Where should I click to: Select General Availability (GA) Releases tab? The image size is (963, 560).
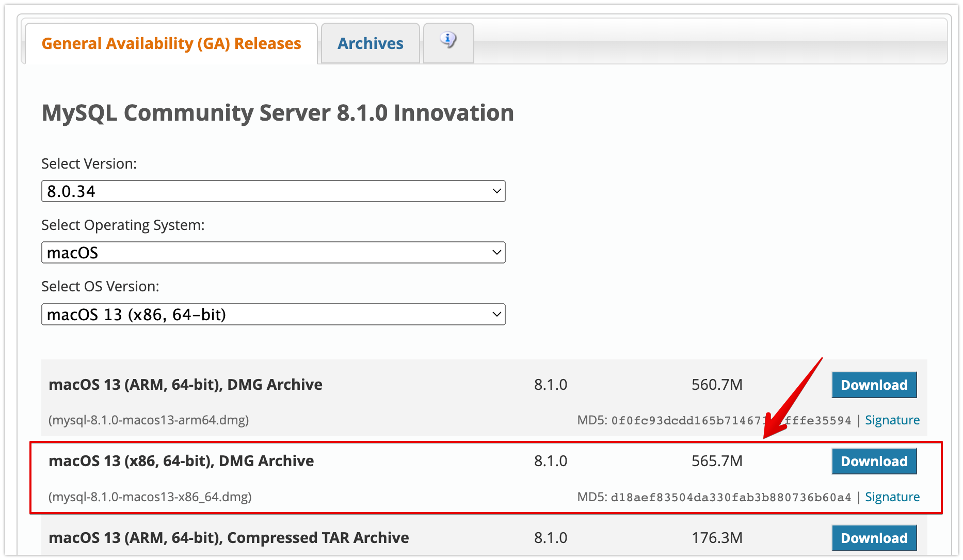click(x=171, y=44)
